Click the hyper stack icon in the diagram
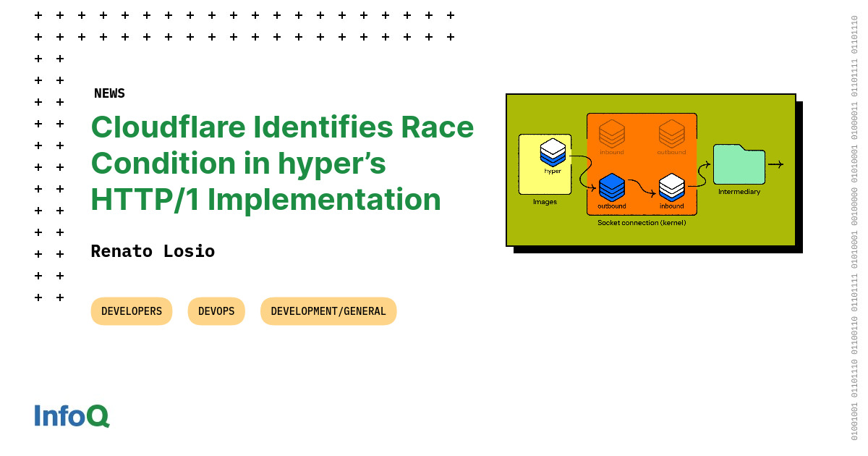The height and width of the screenshot is (456, 868). (553, 152)
